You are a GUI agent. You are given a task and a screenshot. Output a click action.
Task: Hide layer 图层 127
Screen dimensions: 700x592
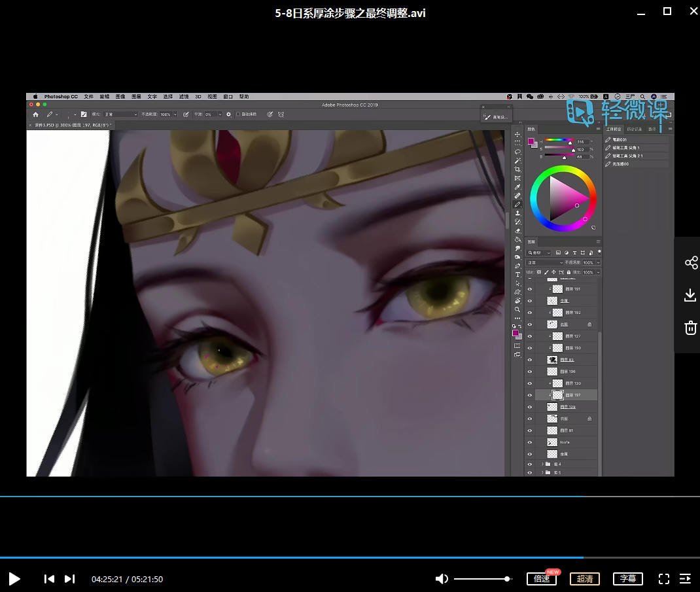pos(530,336)
